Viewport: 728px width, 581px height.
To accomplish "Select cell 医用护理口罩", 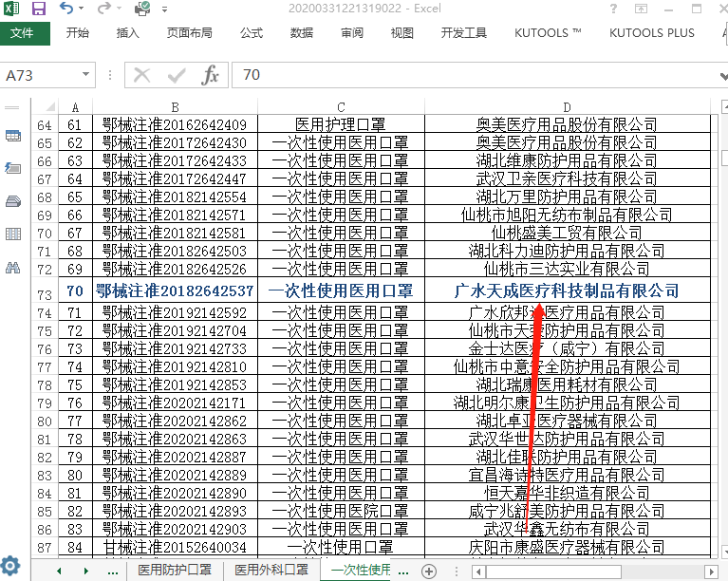I will coord(342,124).
